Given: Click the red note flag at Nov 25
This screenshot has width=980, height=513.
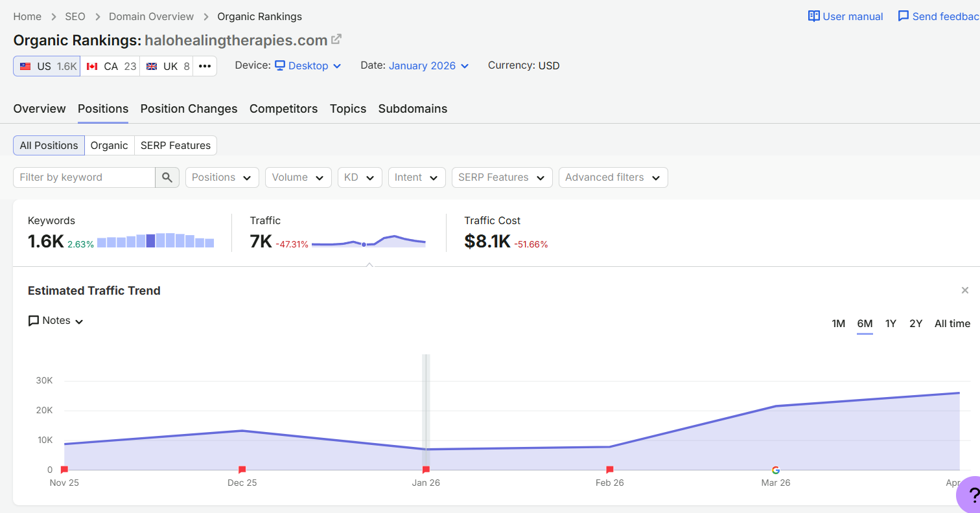Looking at the screenshot, I should [64, 470].
